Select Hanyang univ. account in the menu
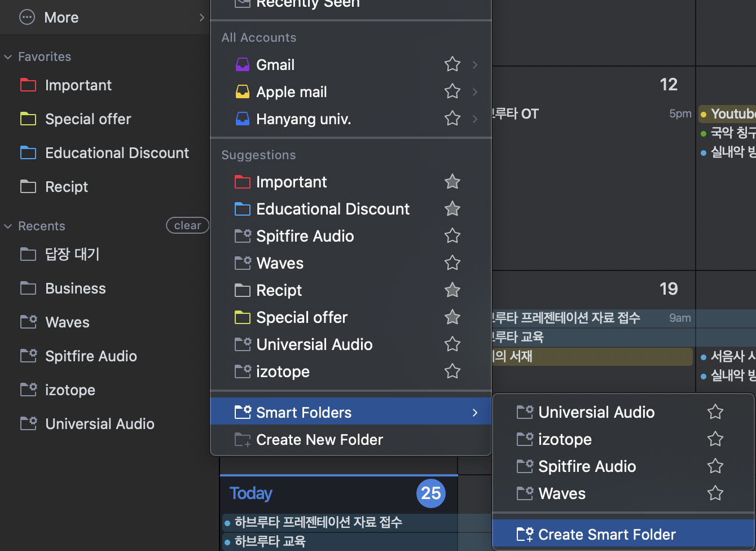Screen dimensions: 756x551 (350, 119)
